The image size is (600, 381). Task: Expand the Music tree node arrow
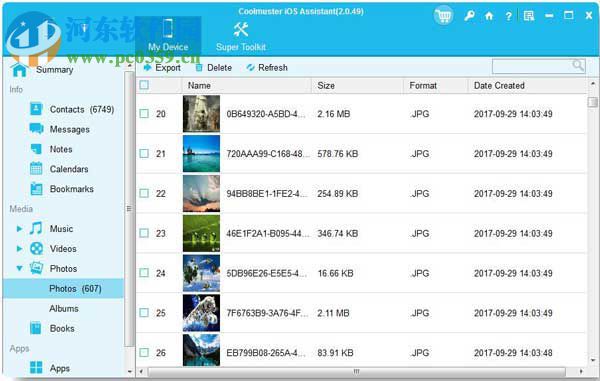(x=19, y=228)
